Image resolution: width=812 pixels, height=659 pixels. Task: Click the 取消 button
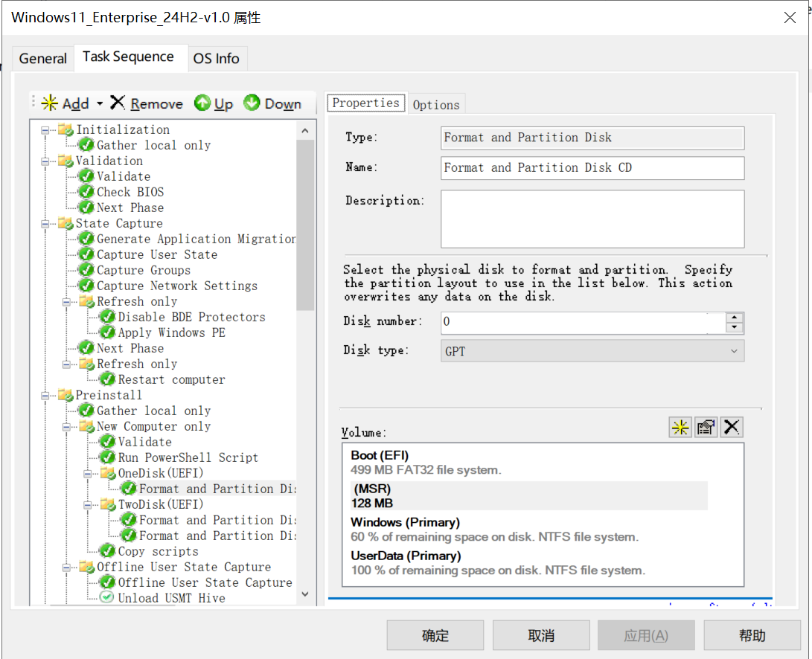coord(541,636)
